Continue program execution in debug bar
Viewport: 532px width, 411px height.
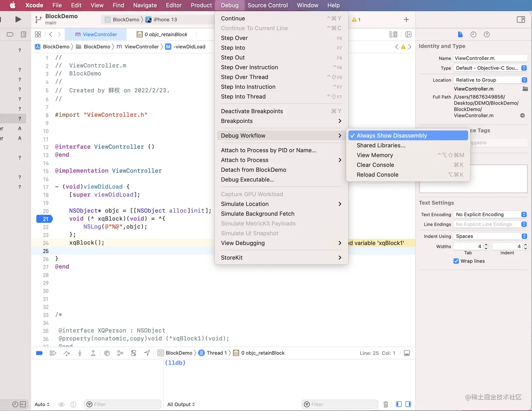[53, 353]
